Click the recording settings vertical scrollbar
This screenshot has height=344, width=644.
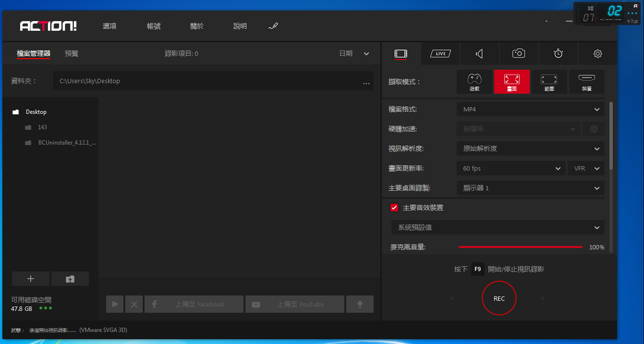pyautogui.click(x=611, y=135)
